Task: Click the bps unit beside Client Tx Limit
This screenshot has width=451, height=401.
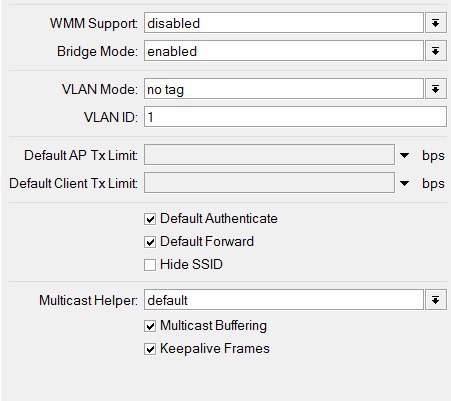Action: pyautogui.click(x=433, y=184)
